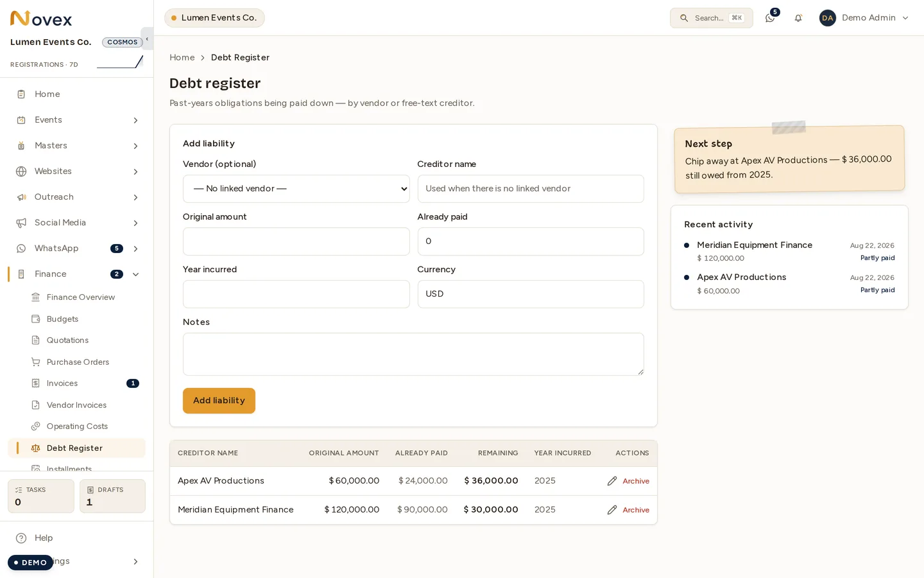Open the Tasks counter card

click(x=41, y=496)
